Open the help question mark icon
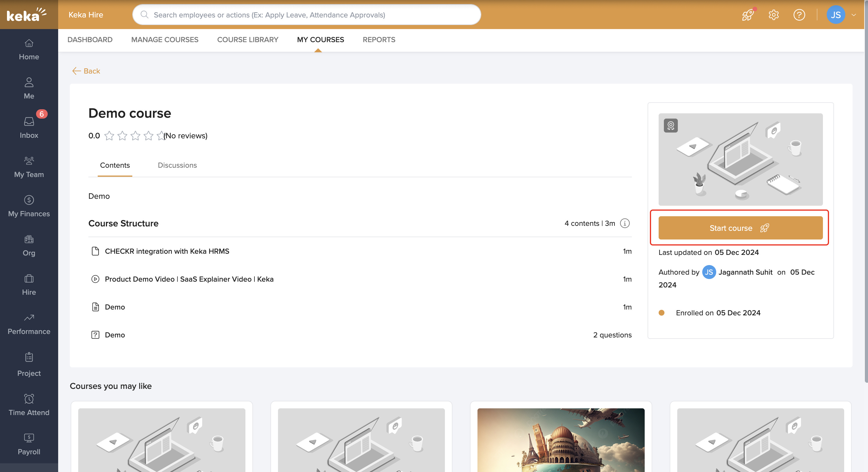The image size is (868, 472). pyautogui.click(x=799, y=15)
